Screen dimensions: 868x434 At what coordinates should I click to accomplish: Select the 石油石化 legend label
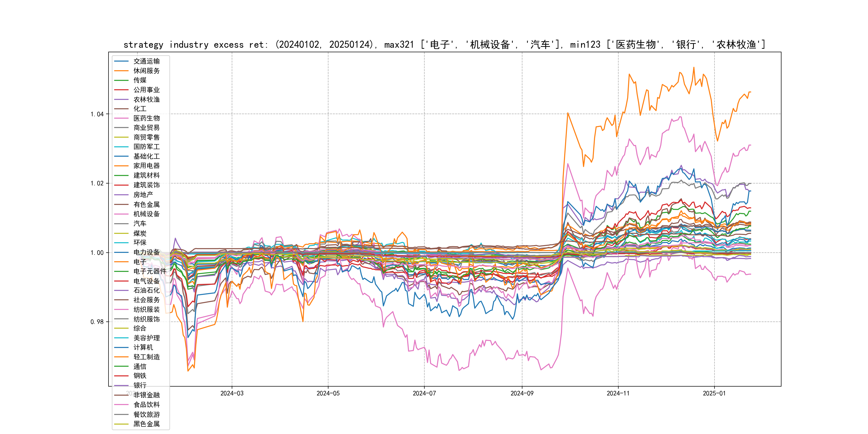(x=146, y=290)
